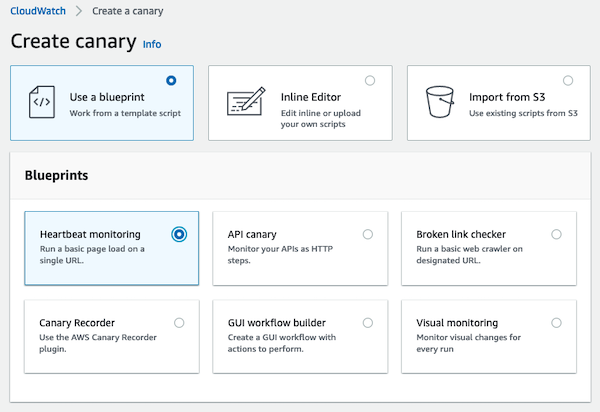Image resolution: width=600 pixels, height=412 pixels.
Task: Choose the API canary radio button
Action: [368, 234]
